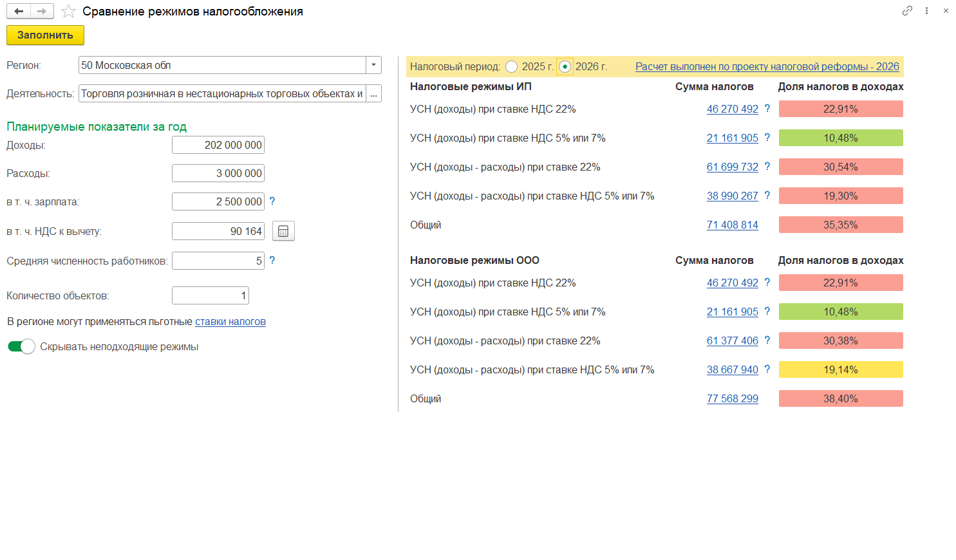Open calculator for НДС к вычету
The height and width of the screenshot is (560, 956).
[x=283, y=231]
